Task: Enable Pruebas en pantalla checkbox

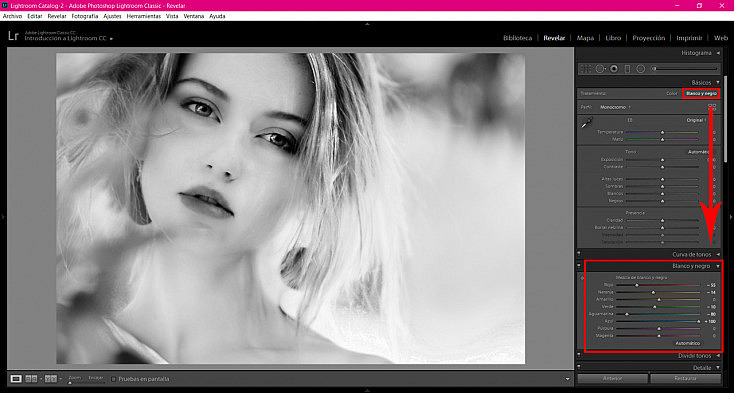Action: (113, 379)
